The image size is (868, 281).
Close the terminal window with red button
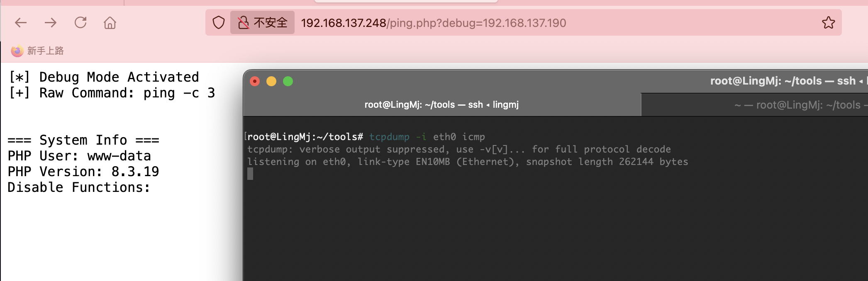coord(255,81)
